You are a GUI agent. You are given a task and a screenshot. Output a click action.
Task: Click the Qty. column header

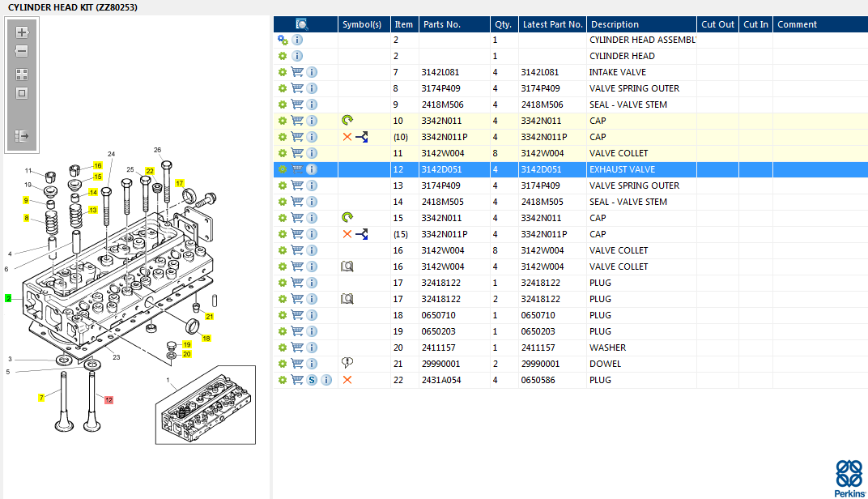coord(504,24)
